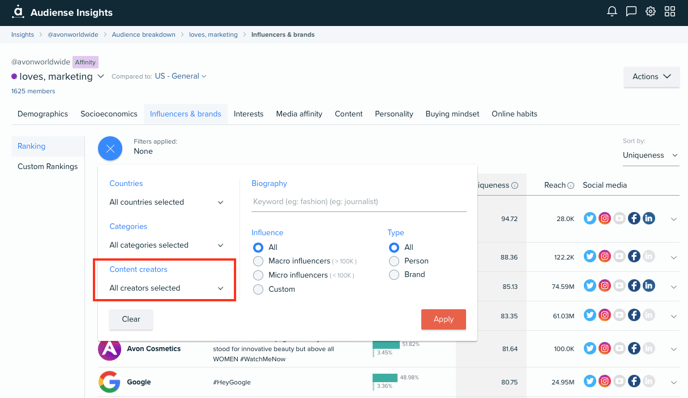Open the chat messages icon
The width and height of the screenshot is (688, 398).
tap(631, 11)
